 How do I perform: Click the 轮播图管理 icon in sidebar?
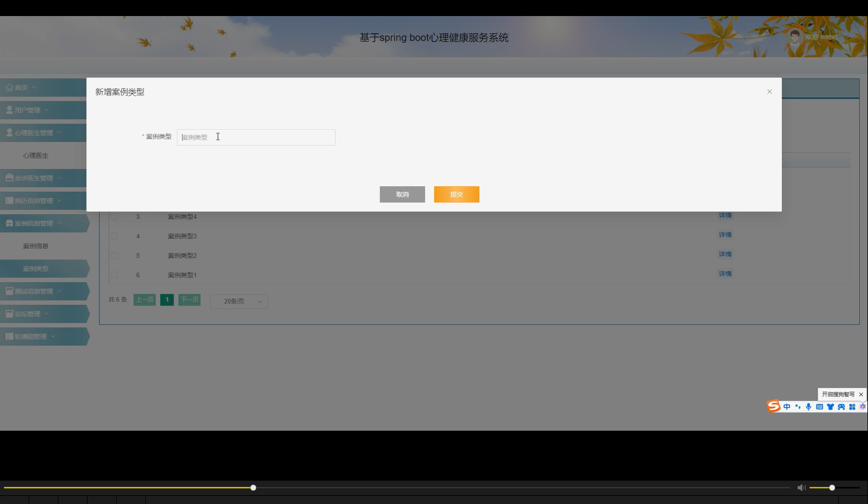coord(9,336)
